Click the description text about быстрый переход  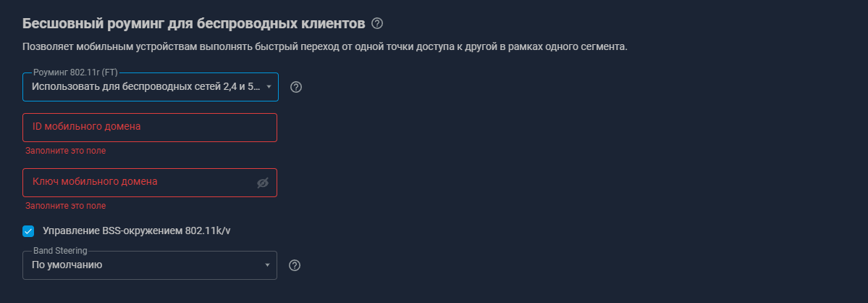324,47
